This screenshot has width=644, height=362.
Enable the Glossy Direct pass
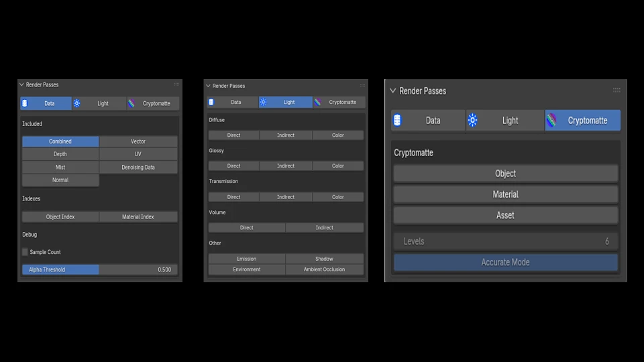233,166
